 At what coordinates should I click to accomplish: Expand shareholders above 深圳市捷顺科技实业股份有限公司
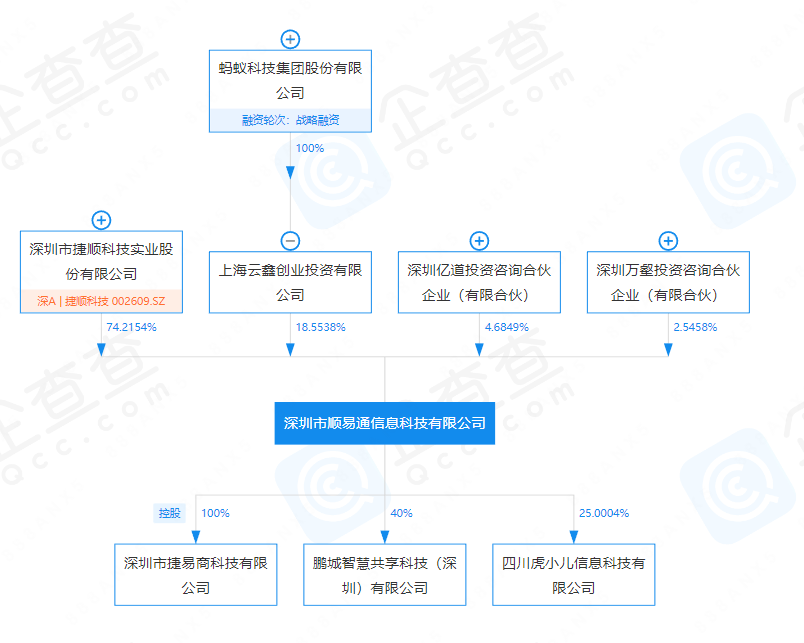tap(102, 220)
